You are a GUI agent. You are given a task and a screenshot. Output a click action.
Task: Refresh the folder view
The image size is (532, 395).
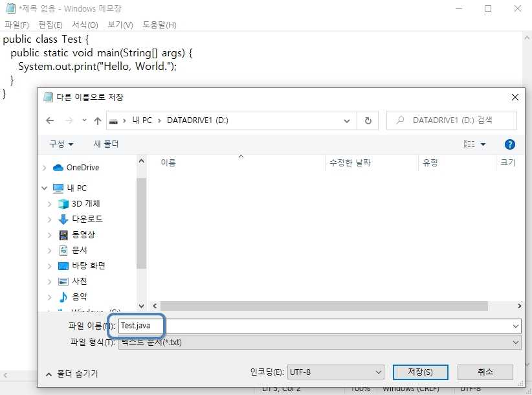pos(368,120)
